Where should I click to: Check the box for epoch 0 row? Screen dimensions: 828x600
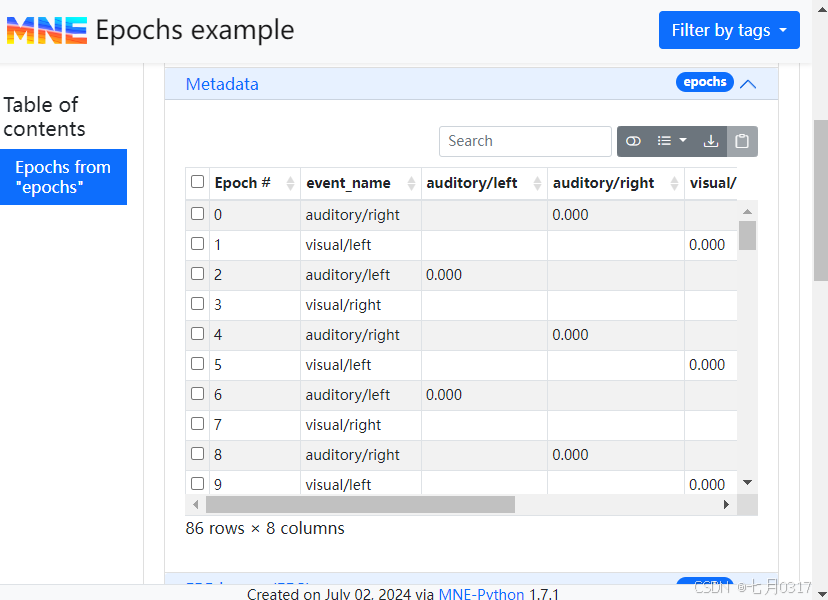pyautogui.click(x=197, y=214)
